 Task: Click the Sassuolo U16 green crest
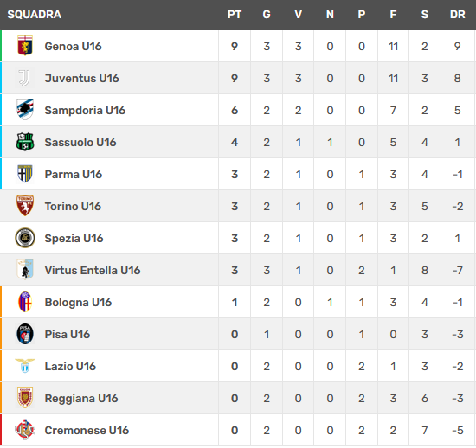click(x=25, y=142)
